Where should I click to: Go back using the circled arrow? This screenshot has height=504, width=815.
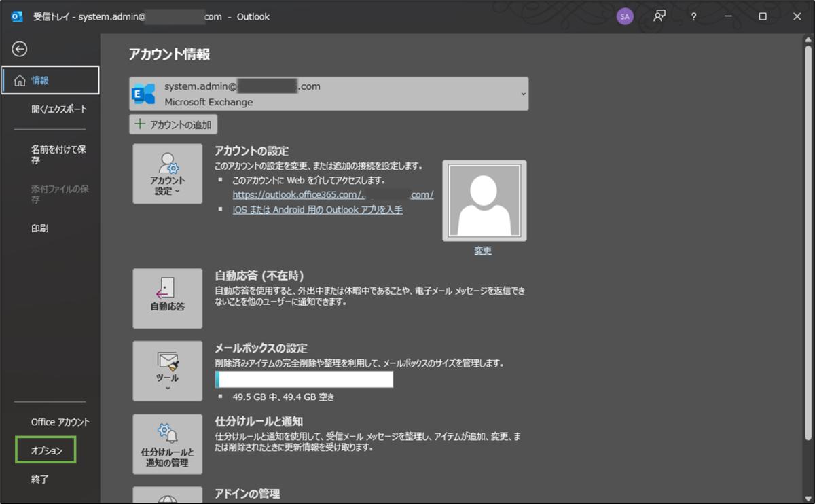point(20,49)
